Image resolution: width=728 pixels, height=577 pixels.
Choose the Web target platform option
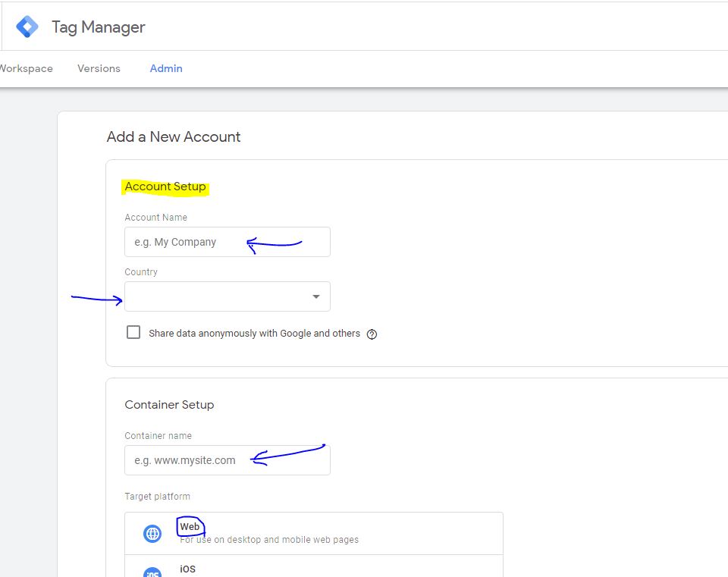pyautogui.click(x=314, y=533)
